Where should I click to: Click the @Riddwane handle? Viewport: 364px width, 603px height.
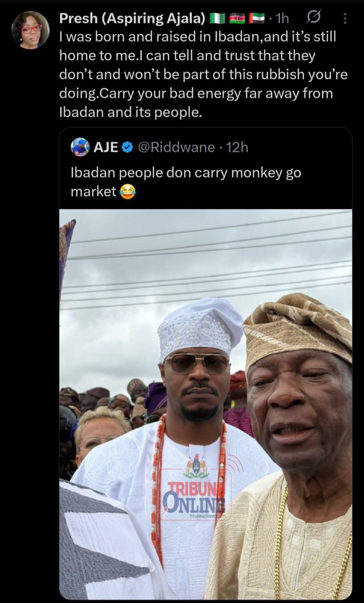coord(177,147)
